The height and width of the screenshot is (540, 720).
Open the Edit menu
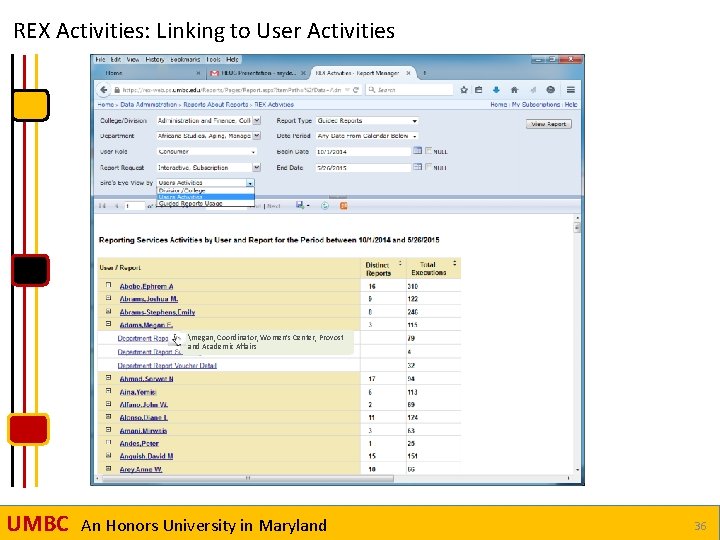tap(116, 60)
